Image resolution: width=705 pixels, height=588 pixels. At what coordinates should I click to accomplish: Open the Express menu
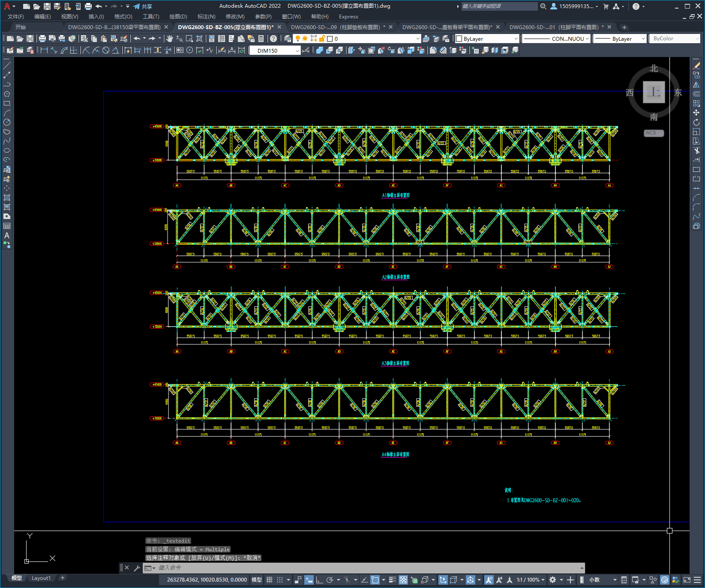(x=348, y=17)
